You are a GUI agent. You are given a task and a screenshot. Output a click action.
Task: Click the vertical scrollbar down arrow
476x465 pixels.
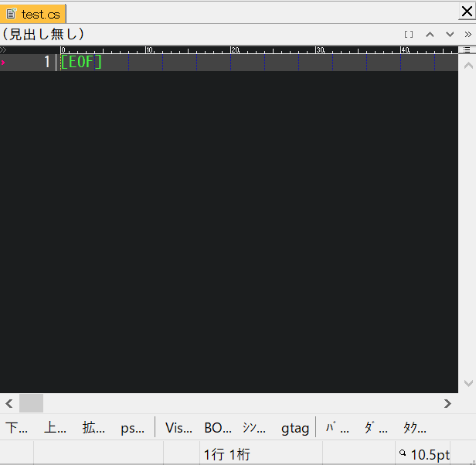pos(468,383)
